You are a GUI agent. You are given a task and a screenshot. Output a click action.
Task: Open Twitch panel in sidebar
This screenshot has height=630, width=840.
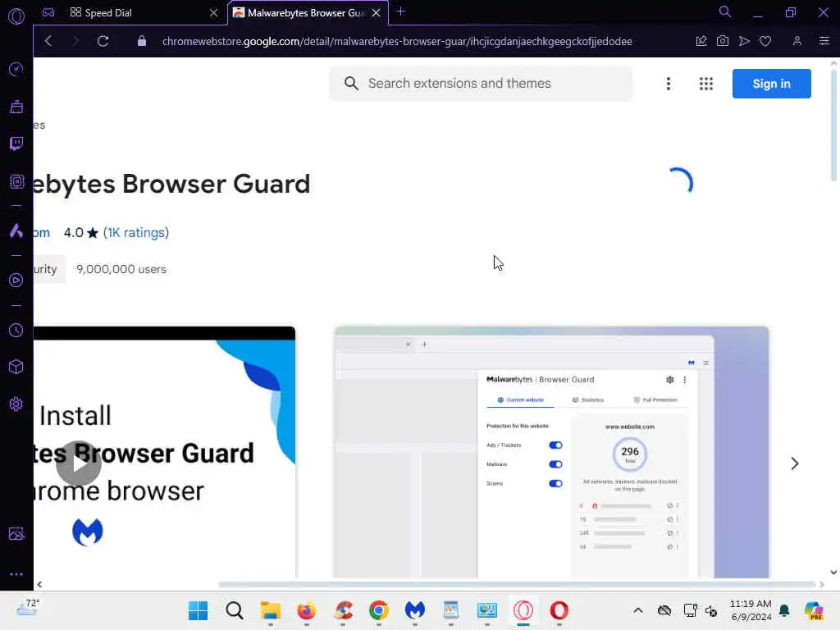pyautogui.click(x=16, y=144)
